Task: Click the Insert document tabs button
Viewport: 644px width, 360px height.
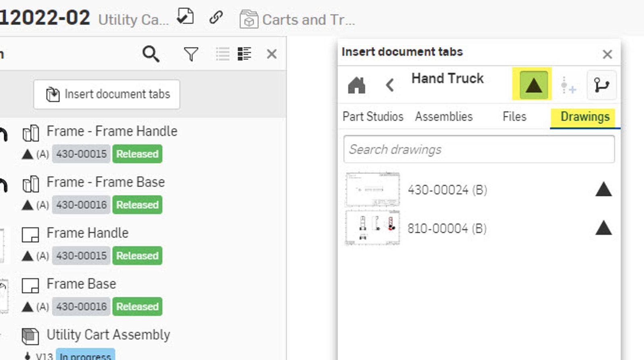Action: coord(107,94)
